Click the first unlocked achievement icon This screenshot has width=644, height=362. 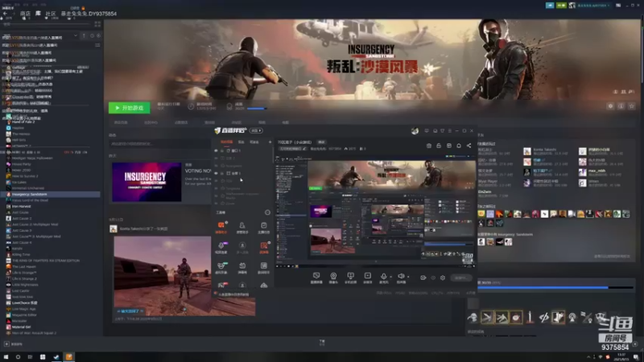tap(473, 317)
